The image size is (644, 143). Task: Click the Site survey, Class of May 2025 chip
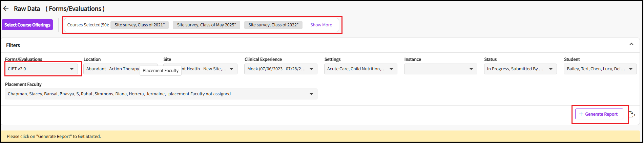pos(206,25)
